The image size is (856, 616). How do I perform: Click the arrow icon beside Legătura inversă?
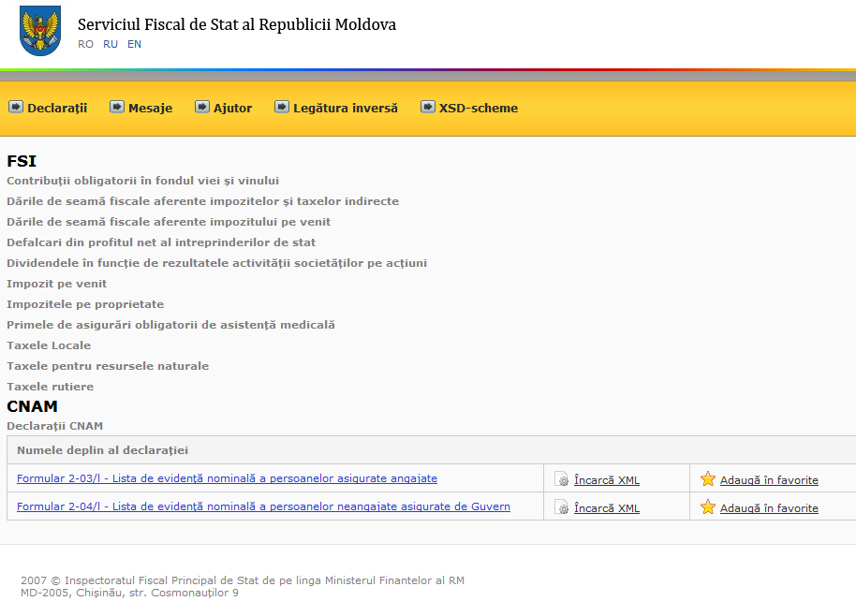282,107
